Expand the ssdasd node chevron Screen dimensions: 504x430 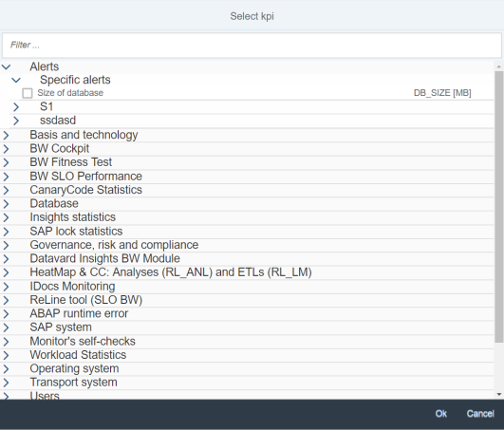pyautogui.click(x=16, y=121)
